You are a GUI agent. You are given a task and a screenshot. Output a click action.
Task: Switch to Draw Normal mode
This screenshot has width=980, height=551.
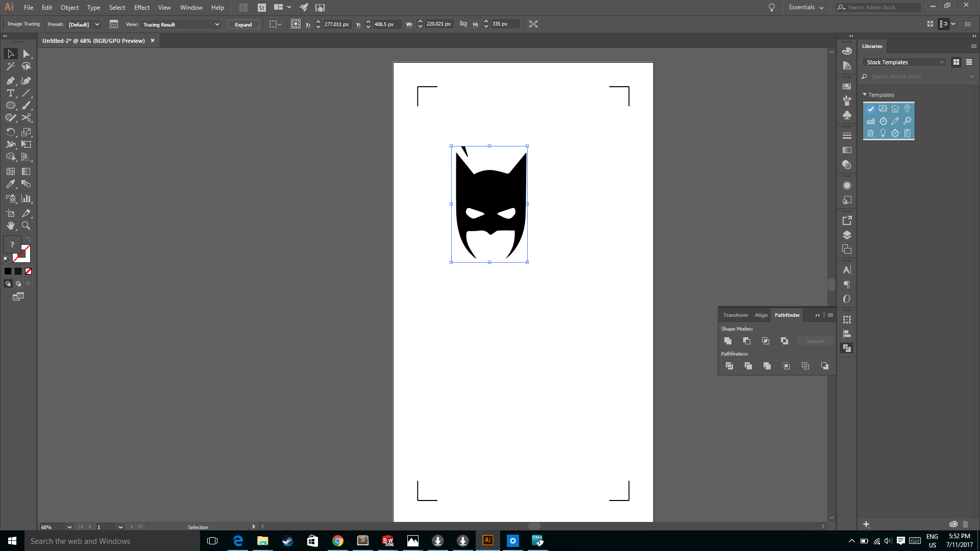click(x=8, y=284)
